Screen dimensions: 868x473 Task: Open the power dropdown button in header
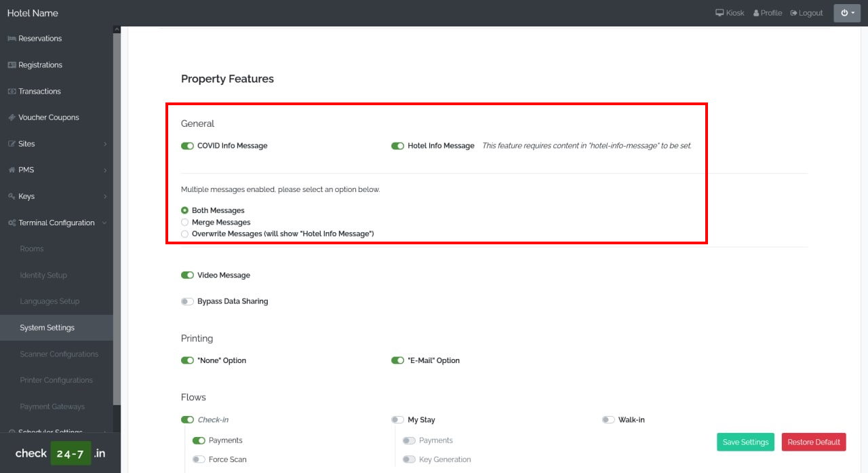[847, 13]
